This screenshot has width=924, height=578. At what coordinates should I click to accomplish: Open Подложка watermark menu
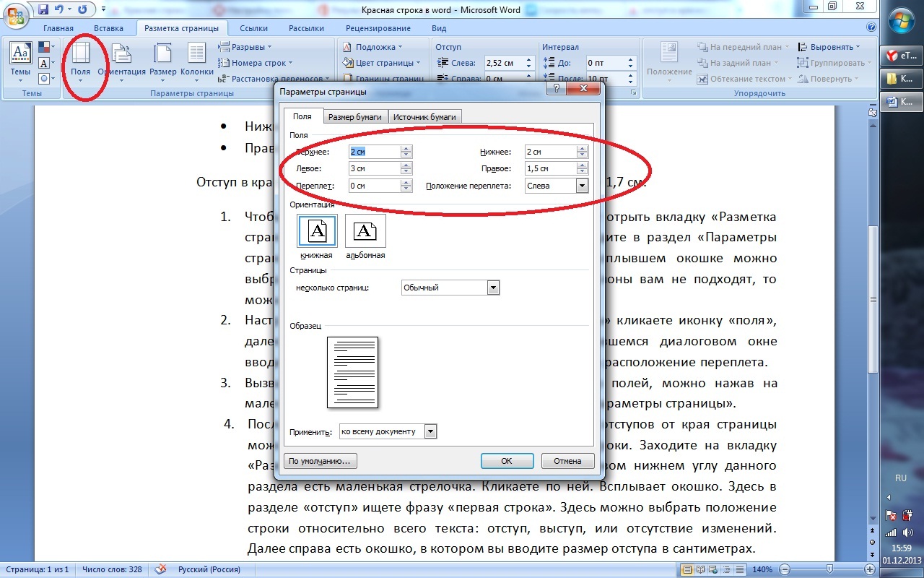click(x=372, y=47)
